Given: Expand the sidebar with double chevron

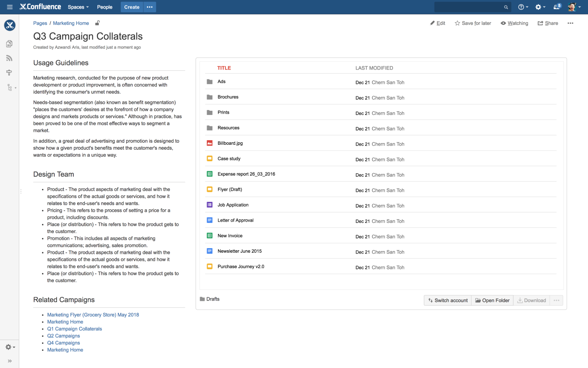Looking at the screenshot, I should point(10,361).
